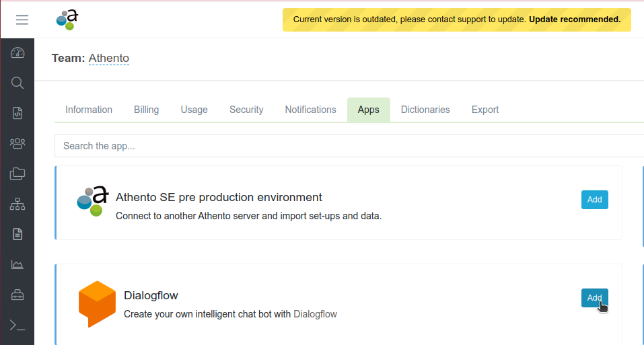Select the Dictionaries tab
Image resolution: width=644 pixels, height=345 pixels.
(x=425, y=110)
